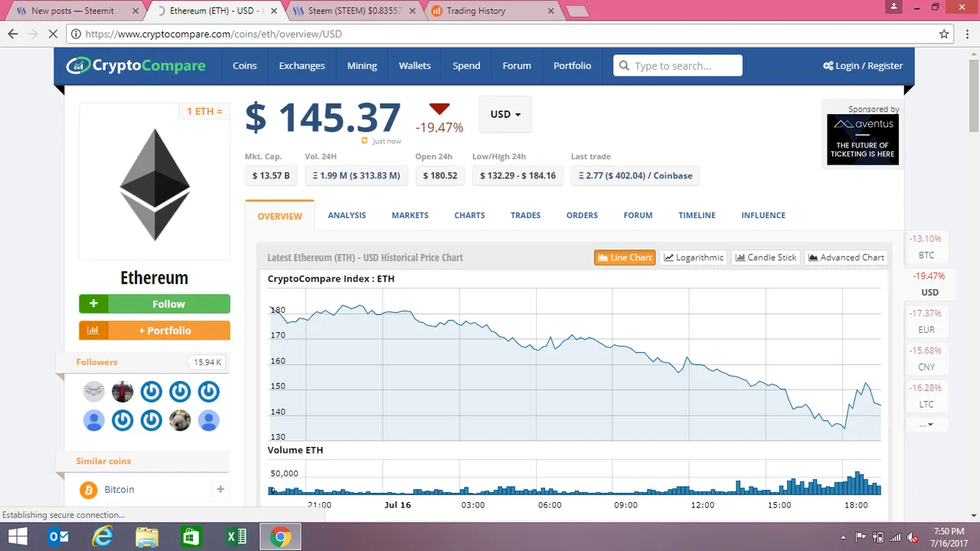Click the CryptoCompare logo
This screenshot has width=980, height=551.
click(136, 66)
